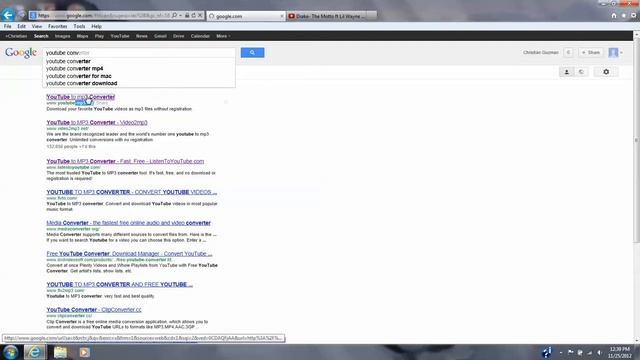This screenshot has width=640, height=360.
Task: Open the ClipConverter.cc result link
Action: (94, 310)
